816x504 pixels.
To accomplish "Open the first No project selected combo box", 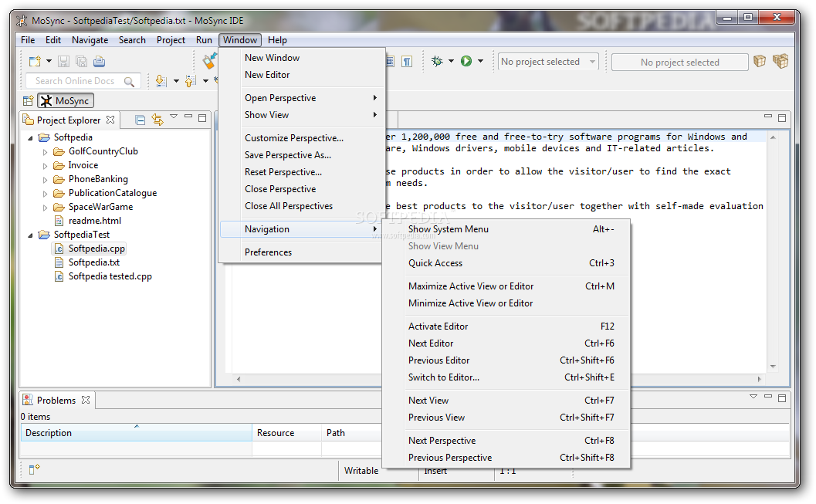I will click(548, 62).
